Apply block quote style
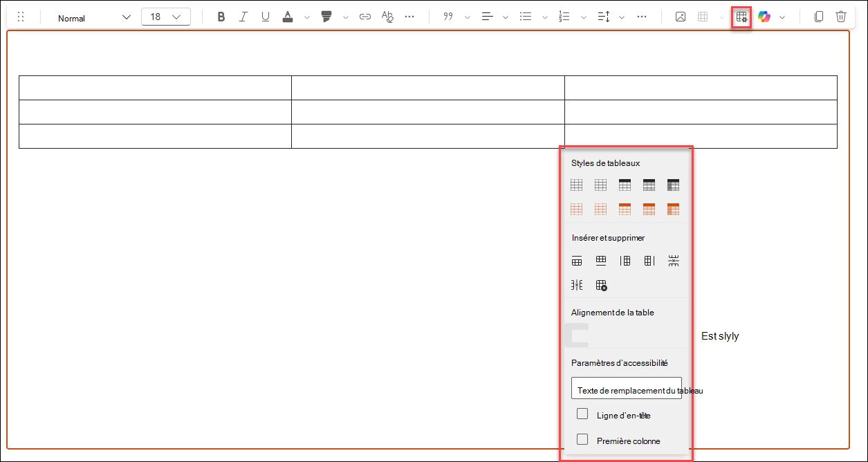This screenshot has width=868, height=462. pos(447,17)
